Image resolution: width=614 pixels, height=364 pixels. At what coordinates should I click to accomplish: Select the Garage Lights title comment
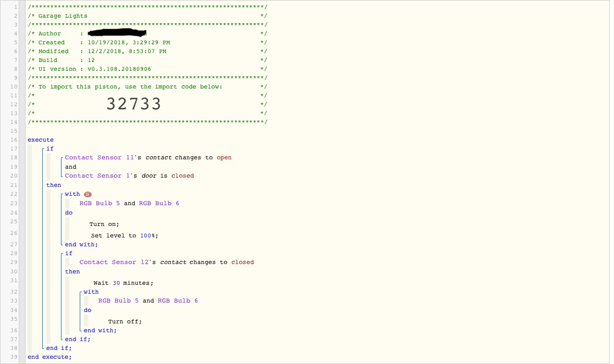point(63,16)
